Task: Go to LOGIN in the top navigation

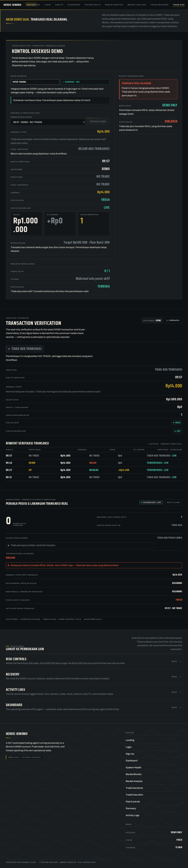Action: pyautogui.click(x=47, y=5)
